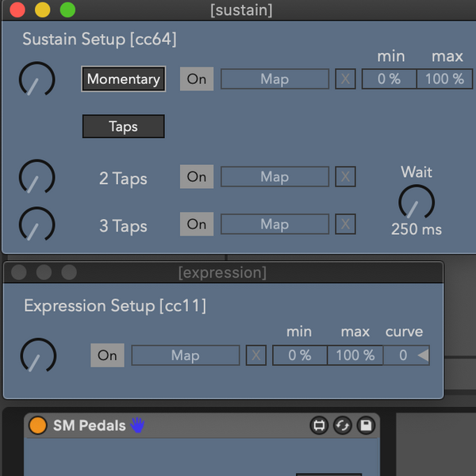The width and height of the screenshot is (476, 476).
Task: Toggle the Expression On switch
Action: tap(107, 355)
